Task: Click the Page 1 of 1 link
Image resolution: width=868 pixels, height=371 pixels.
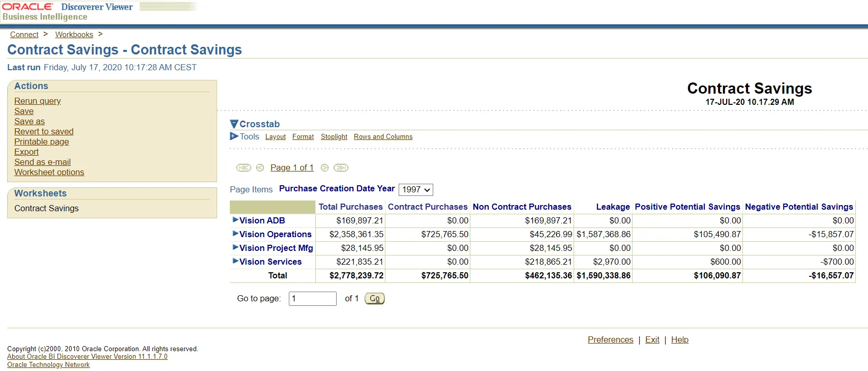Action: [x=292, y=167]
